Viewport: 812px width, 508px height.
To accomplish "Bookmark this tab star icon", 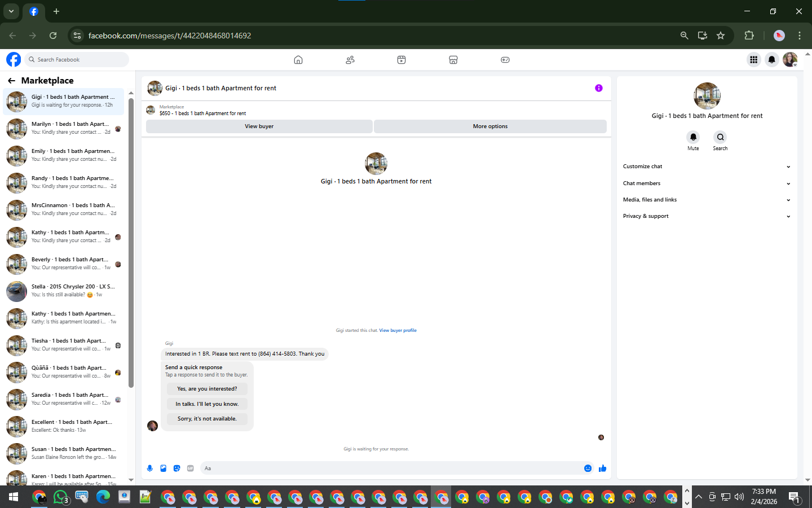I will (721, 36).
